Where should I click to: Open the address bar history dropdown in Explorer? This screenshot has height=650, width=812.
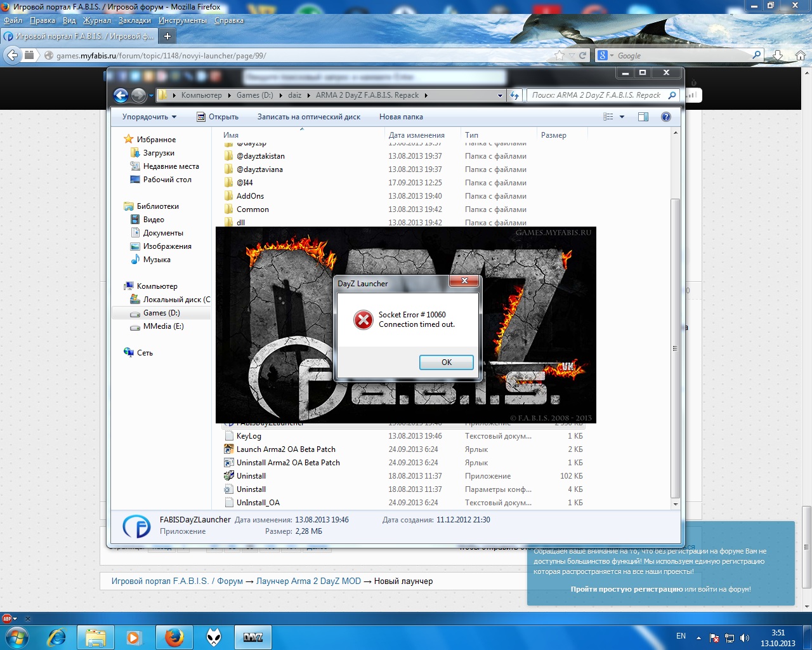500,96
